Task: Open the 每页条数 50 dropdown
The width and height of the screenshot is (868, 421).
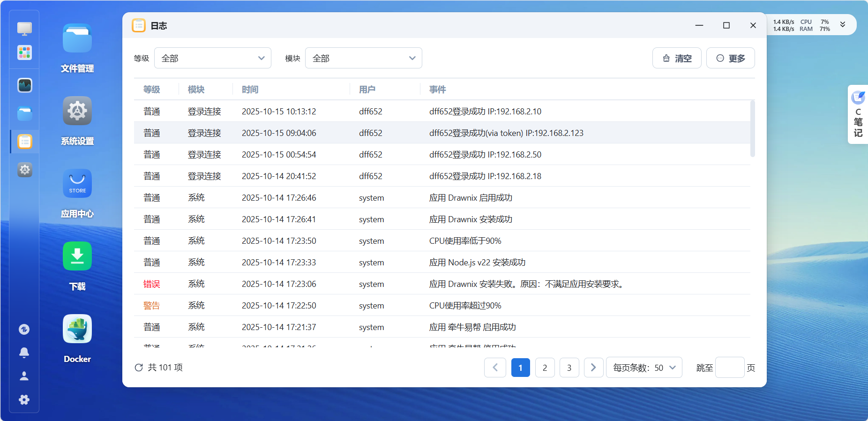Action: 644,368
